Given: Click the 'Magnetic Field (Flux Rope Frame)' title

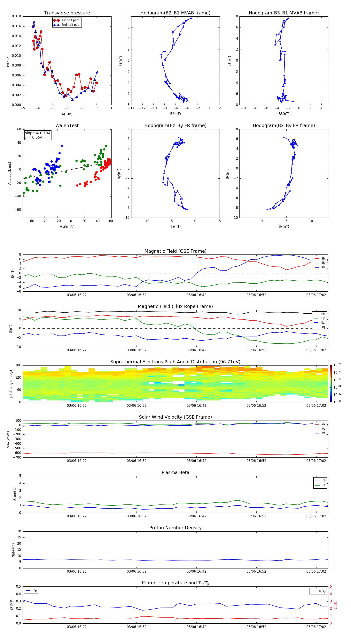Looking at the screenshot, I should [175, 307].
